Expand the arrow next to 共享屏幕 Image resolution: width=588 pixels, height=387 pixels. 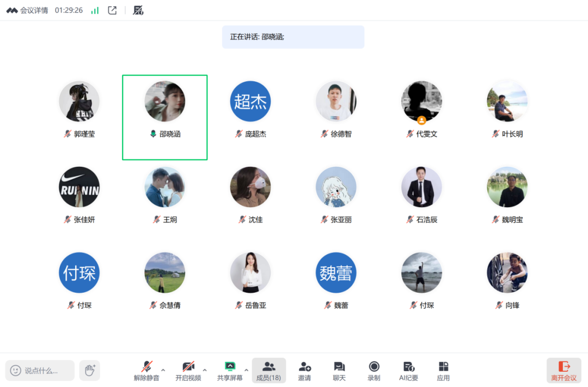tap(246, 370)
